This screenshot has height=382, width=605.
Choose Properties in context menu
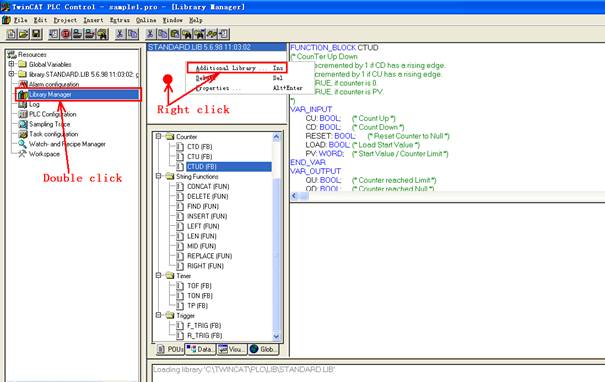(x=250, y=88)
